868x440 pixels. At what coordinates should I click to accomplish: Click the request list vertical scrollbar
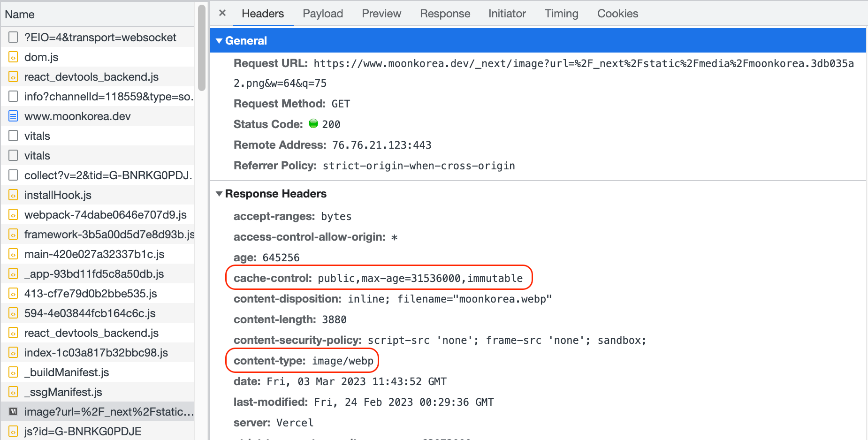pos(202,47)
